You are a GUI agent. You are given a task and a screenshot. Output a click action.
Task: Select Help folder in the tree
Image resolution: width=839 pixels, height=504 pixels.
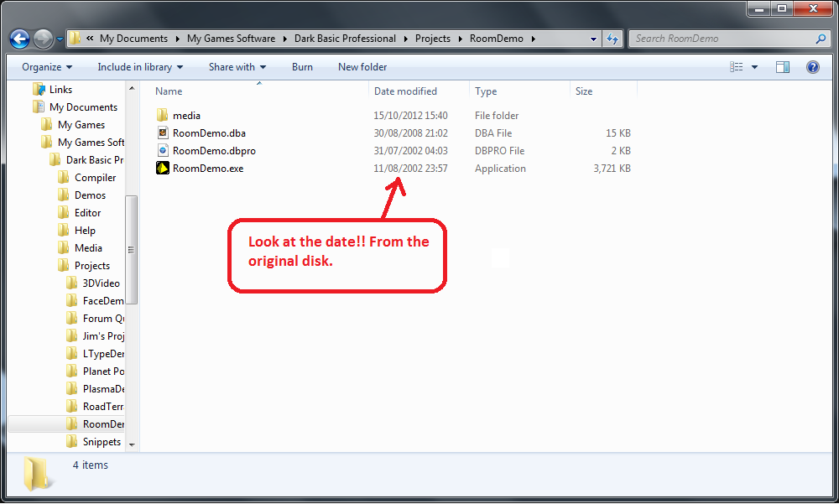click(x=85, y=231)
